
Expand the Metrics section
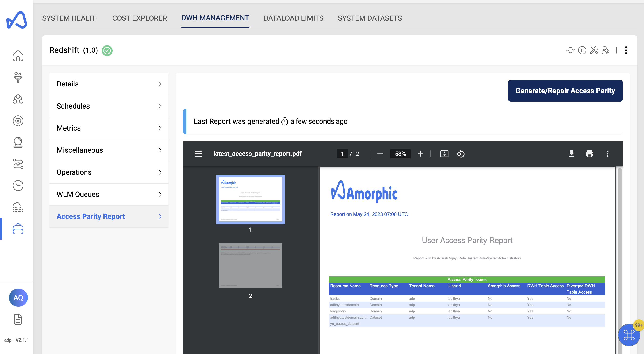pyautogui.click(x=109, y=128)
